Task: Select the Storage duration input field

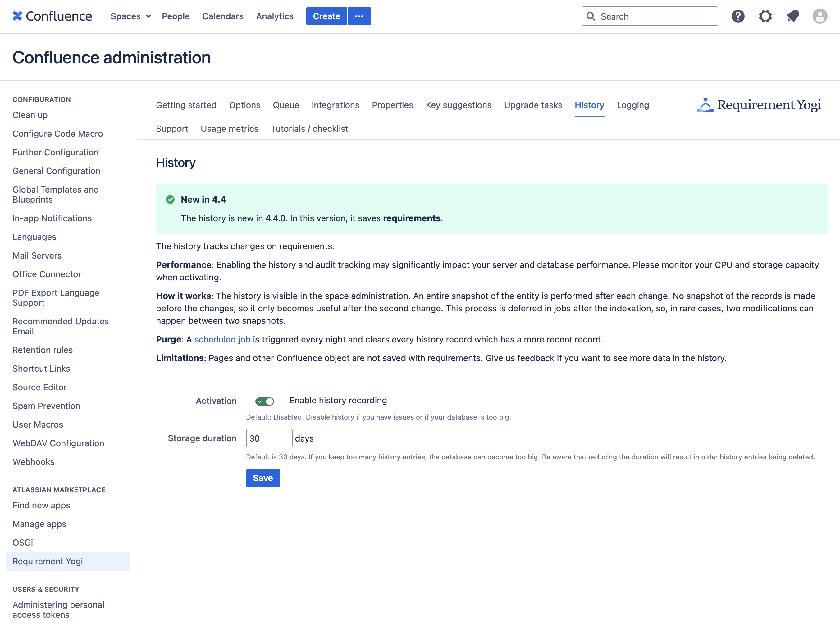Action: (x=269, y=438)
